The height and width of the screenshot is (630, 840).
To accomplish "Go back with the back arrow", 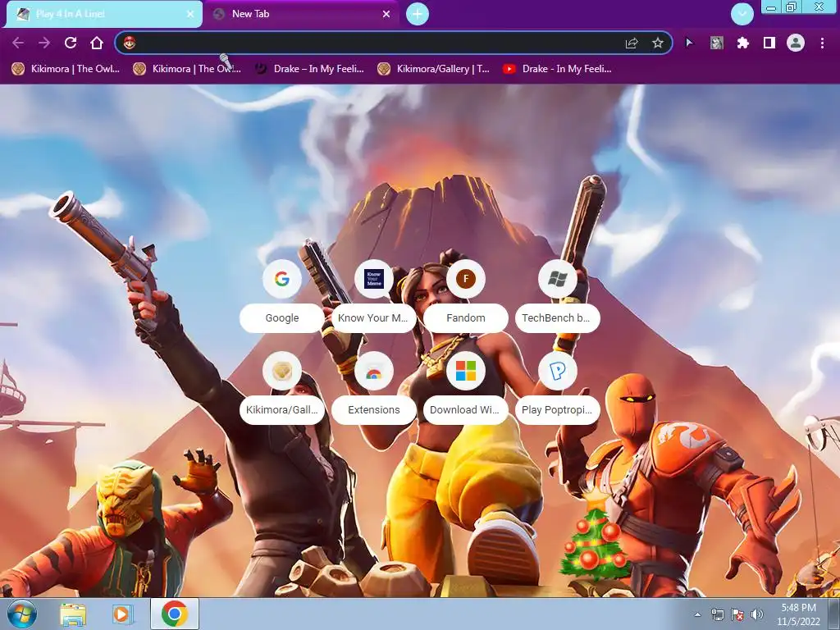I will coord(18,43).
